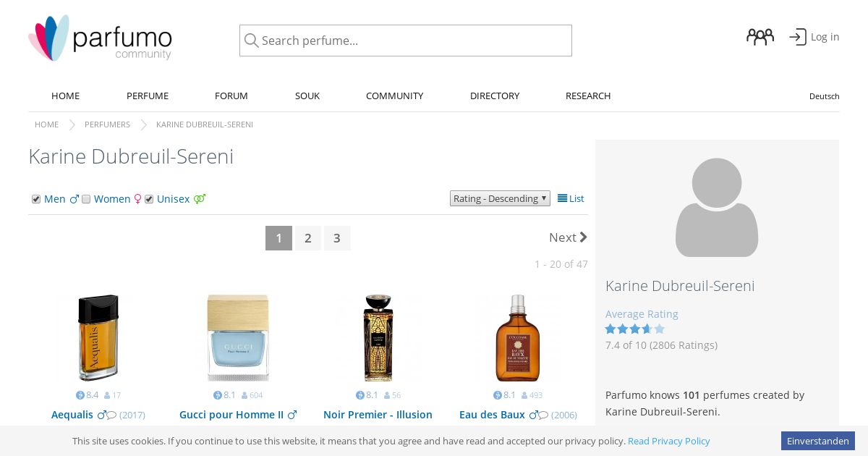Click the comment bubble icon next to Aequalis

point(112,415)
